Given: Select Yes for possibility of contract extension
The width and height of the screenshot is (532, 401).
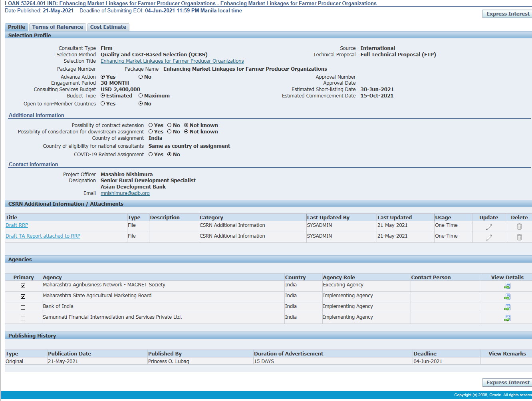Looking at the screenshot, I should [151, 125].
